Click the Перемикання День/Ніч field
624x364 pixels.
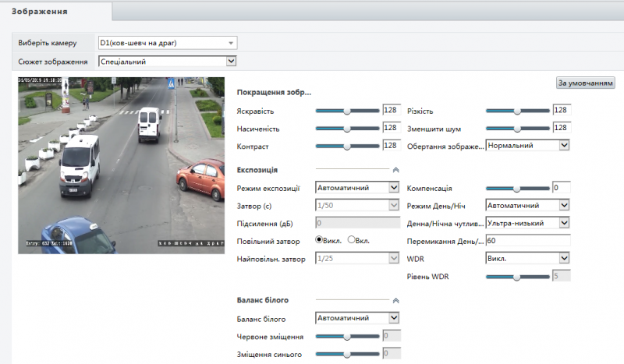pyautogui.click(x=528, y=241)
